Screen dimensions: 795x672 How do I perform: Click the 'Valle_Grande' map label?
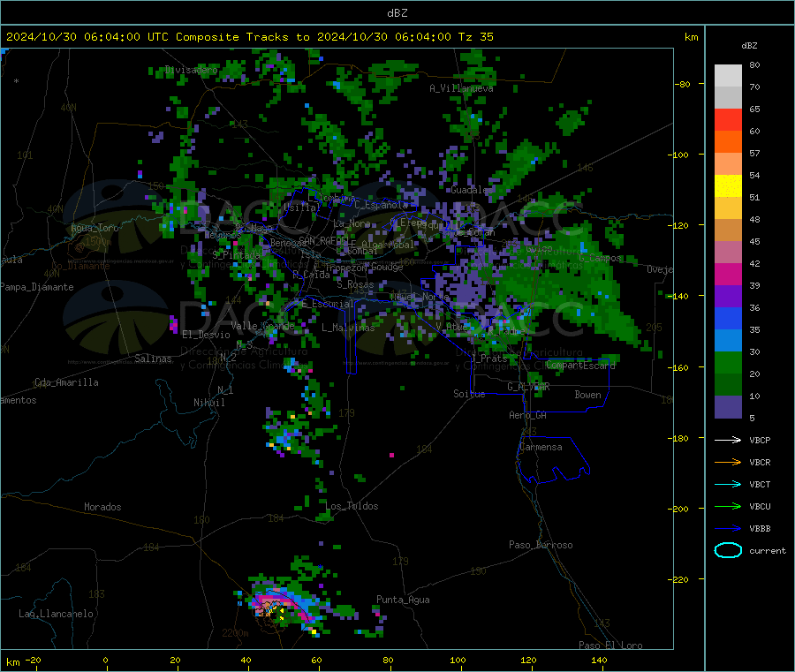262,326
